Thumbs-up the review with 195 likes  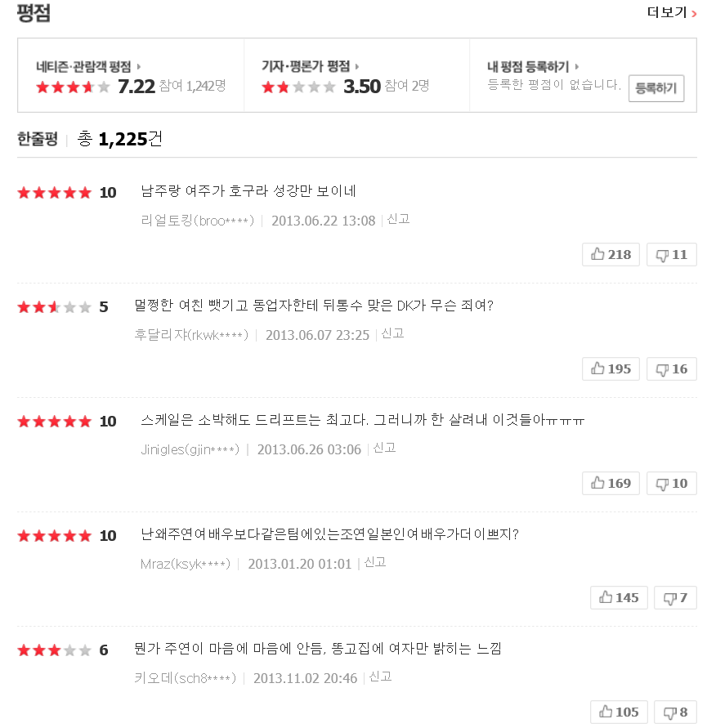(611, 369)
